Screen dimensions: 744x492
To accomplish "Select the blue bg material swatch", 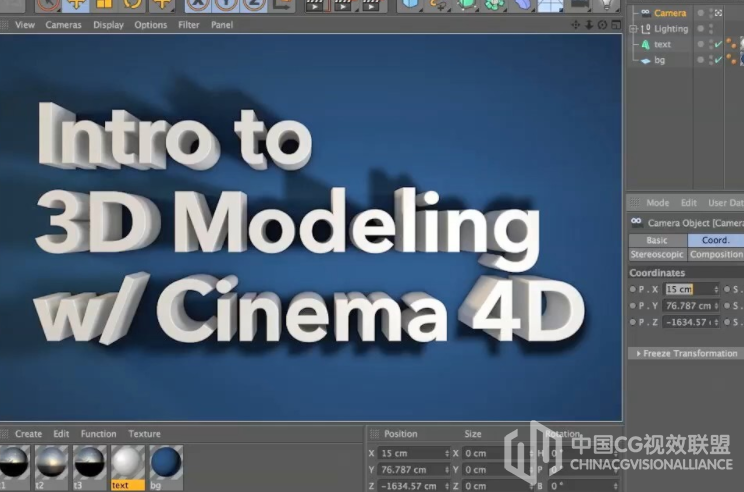I will [x=166, y=467].
